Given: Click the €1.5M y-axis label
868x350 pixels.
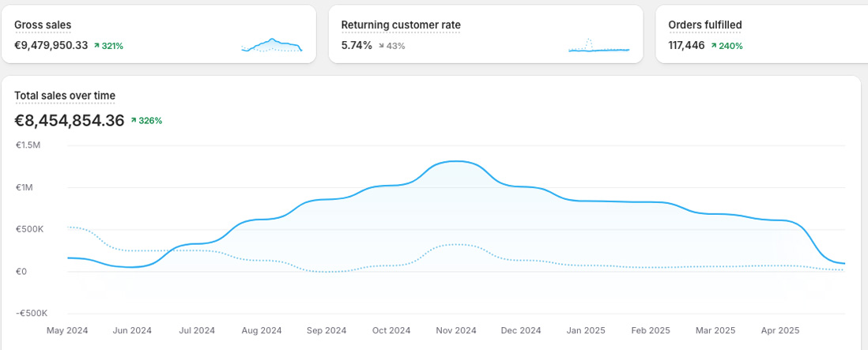Looking at the screenshot, I should (x=28, y=145).
